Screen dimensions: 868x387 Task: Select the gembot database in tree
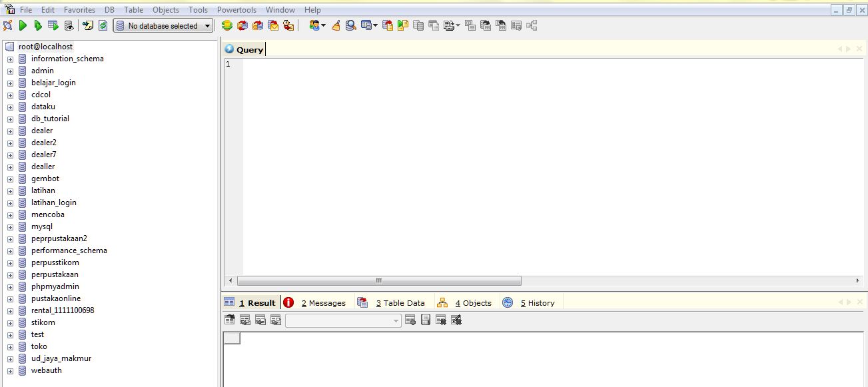(45, 179)
